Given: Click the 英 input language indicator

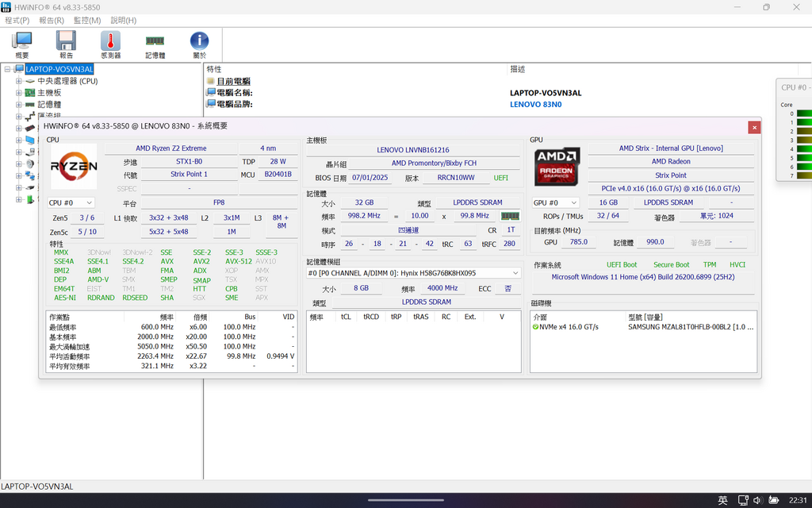Looking at the screenshot, I should click(722, 500).
